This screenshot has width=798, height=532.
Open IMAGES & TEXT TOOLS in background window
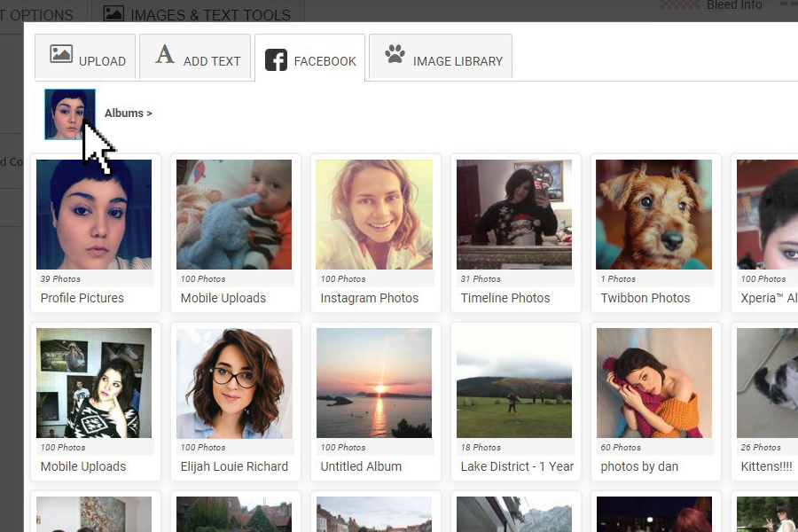(x=198, y=14)
